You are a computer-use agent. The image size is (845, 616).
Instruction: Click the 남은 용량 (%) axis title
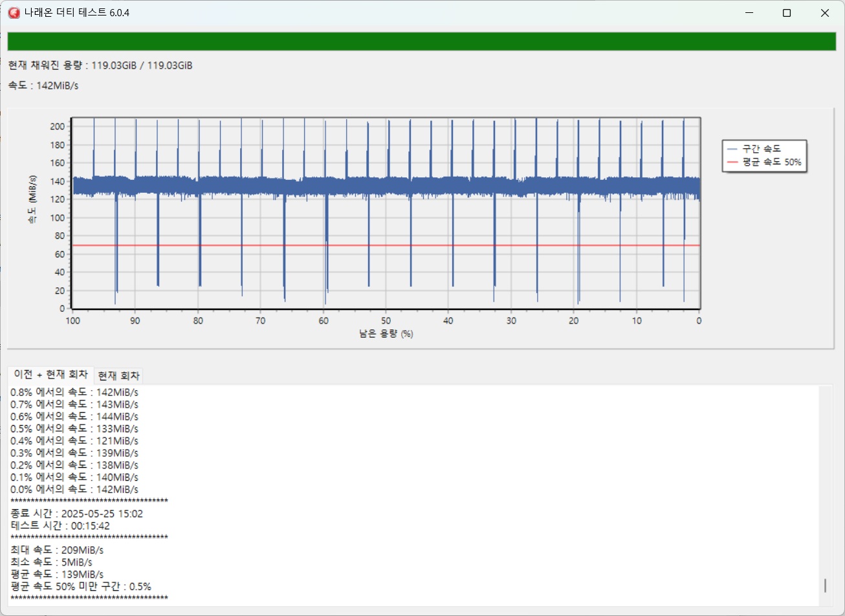click(x=386, y=334)
